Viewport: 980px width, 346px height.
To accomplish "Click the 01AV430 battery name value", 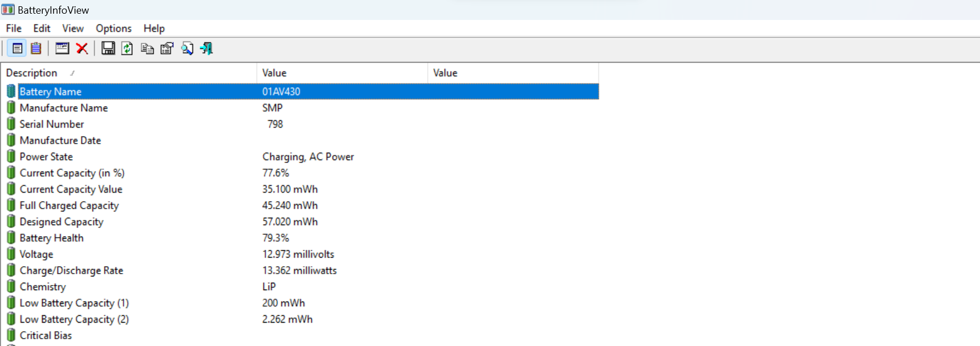I will tap(281, 91).
